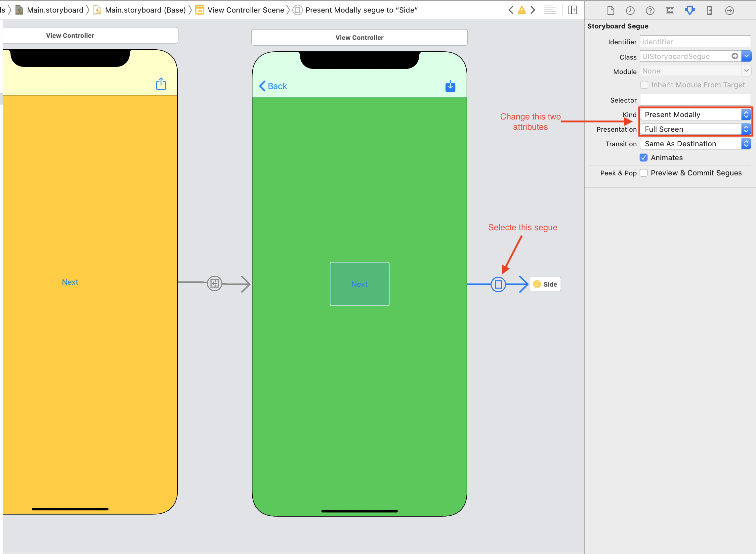
Task: Click the upload icon on green view controller
Action: click(450, 86)
